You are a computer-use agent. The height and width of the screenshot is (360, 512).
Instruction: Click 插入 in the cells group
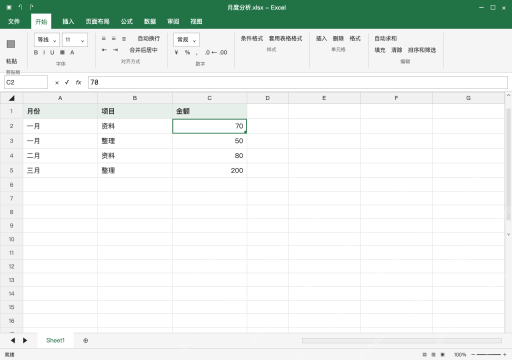coord(321,39)
